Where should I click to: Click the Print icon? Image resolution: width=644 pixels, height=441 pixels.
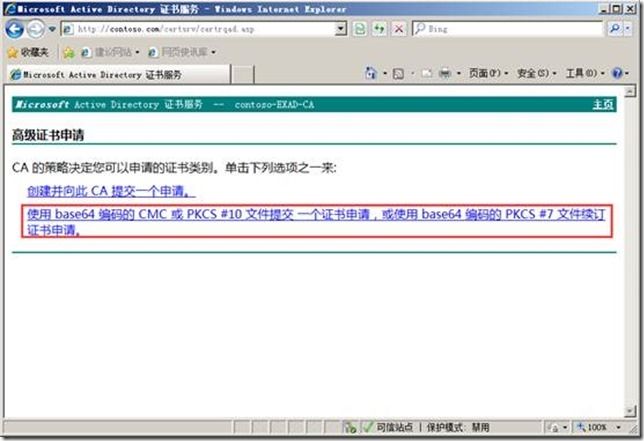tap(445, 74)
